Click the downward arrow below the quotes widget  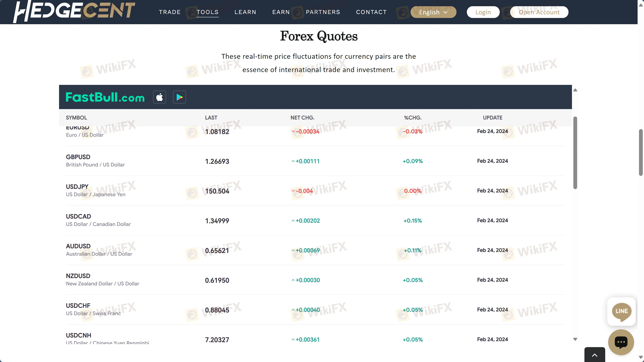(x=575, y=339)
